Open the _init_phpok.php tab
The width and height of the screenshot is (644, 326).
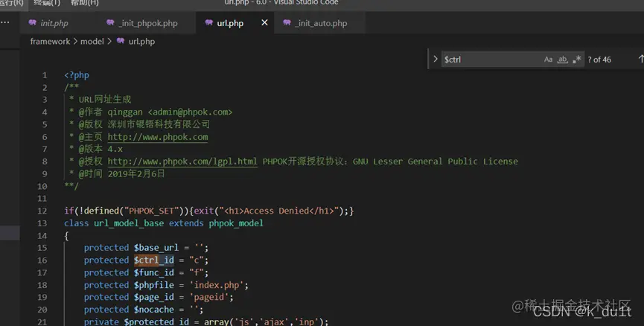click(147, 23)
